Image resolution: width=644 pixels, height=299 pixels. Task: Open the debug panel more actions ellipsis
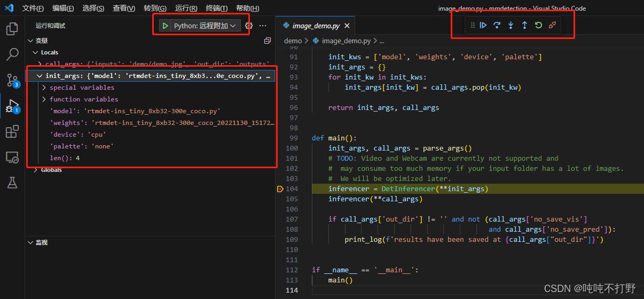[x=263, y=26]
